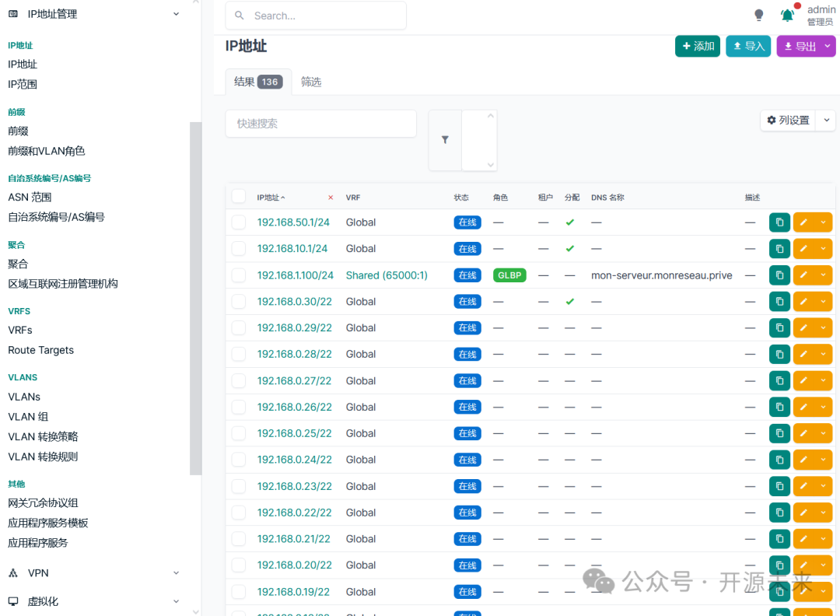840x616 pixels.
Task: Switch to the 筛选 tab
Action: (x=311, y=81)
